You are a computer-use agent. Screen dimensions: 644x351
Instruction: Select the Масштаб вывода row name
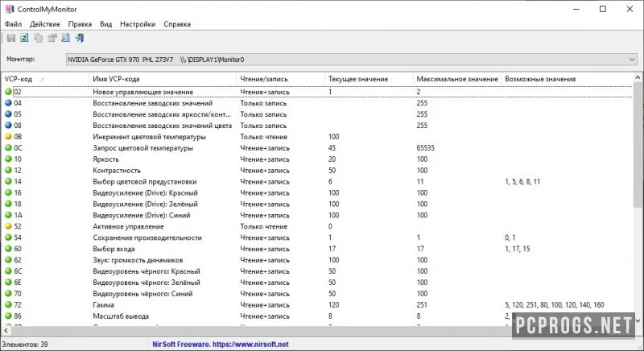[121, 316]
